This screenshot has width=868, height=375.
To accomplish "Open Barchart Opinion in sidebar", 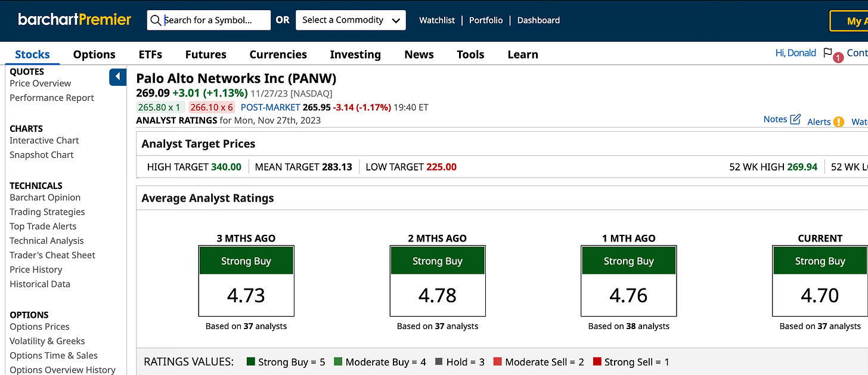I will (45, 197).
